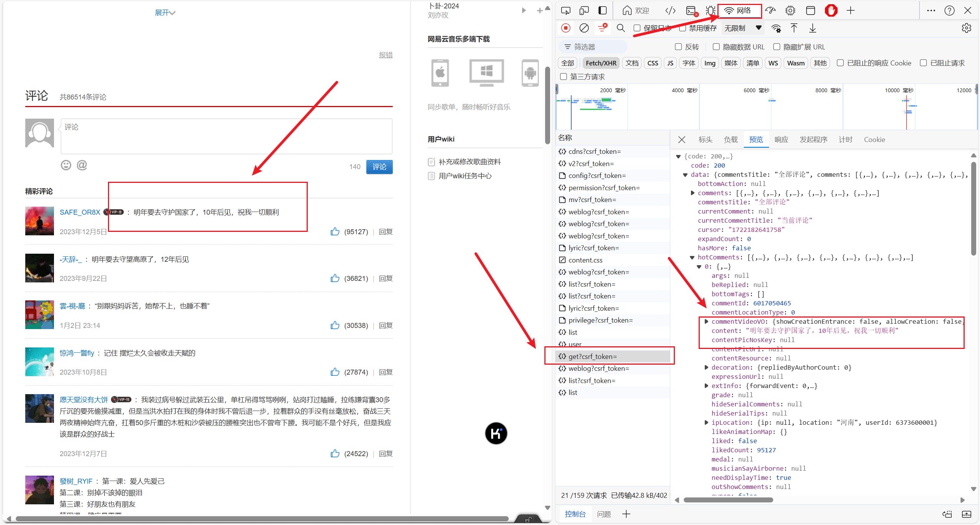This screenshot has height=525, width=980.
Task: Insert @ mention in comment box
Action: [x=82, y=165]
